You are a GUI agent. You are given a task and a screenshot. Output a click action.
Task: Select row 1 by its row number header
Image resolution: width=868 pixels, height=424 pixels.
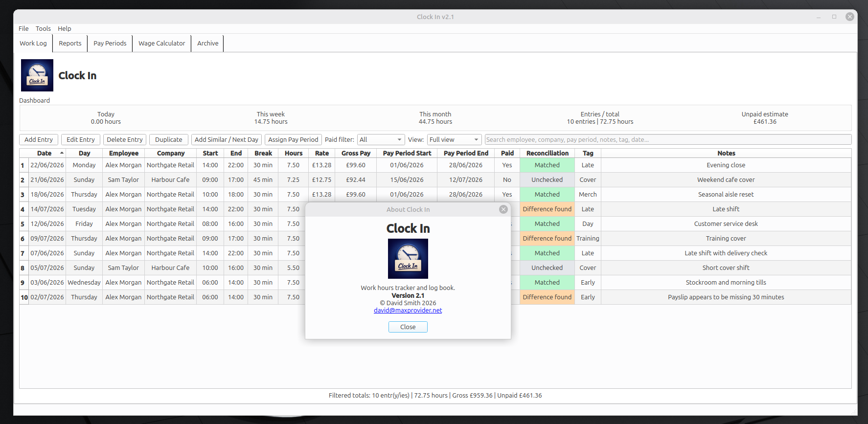(24, 165)
